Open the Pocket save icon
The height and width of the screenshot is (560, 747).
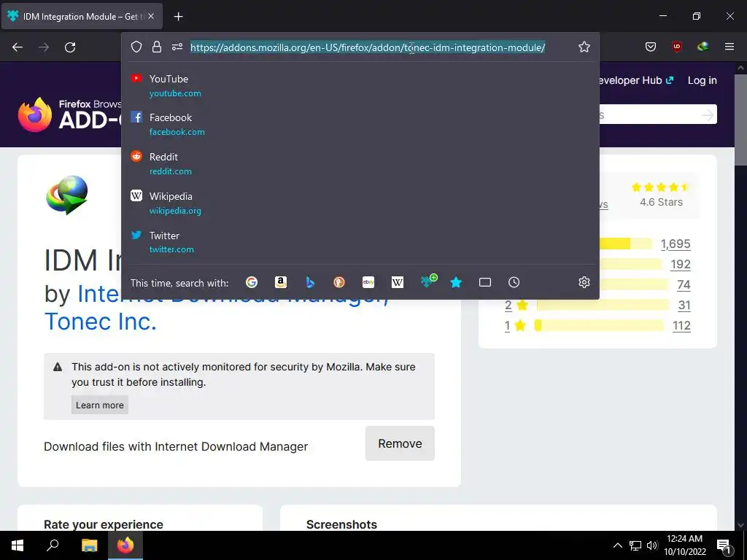click(x=651, y=47)
